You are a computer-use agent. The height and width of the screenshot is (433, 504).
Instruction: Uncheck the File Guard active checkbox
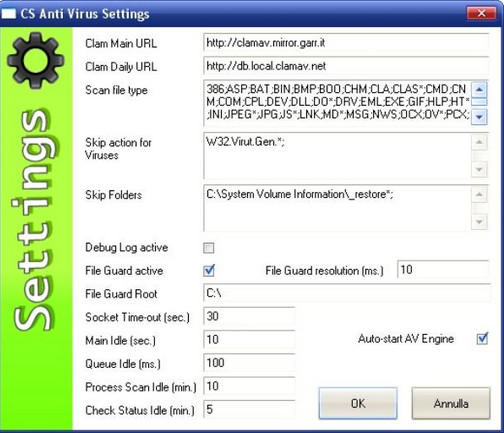coord(209,270)
